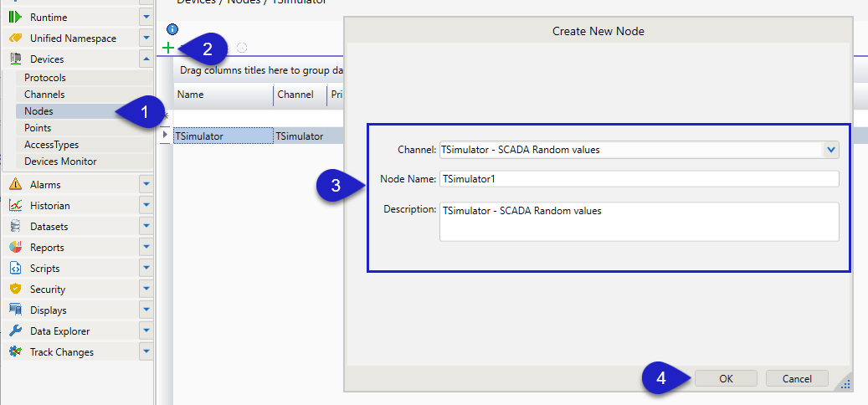Click the Datasets database icon
Screen dimensions: 868x405
(x=15, y=227)
